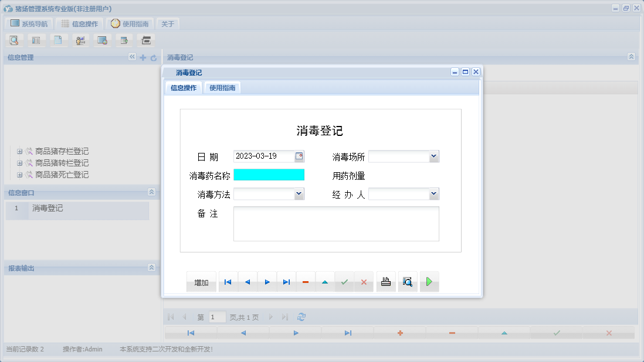Collapse the 信息管理 sidebar with double arrow
Viewport: 644px width, 362px height.
point(131,57)
